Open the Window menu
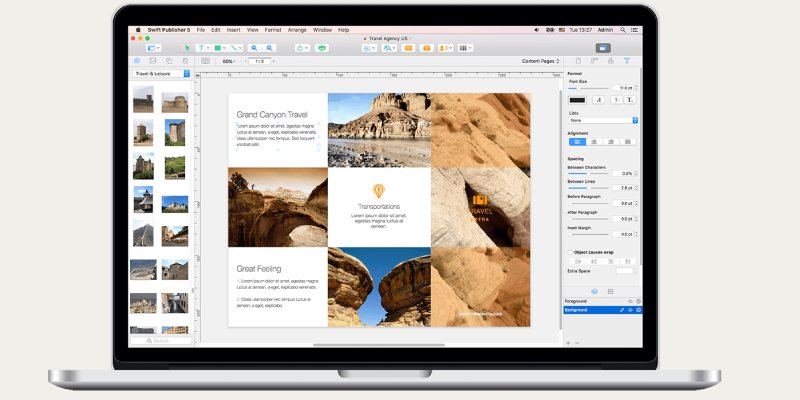The image size is (800, 400). tap(322, 30)
